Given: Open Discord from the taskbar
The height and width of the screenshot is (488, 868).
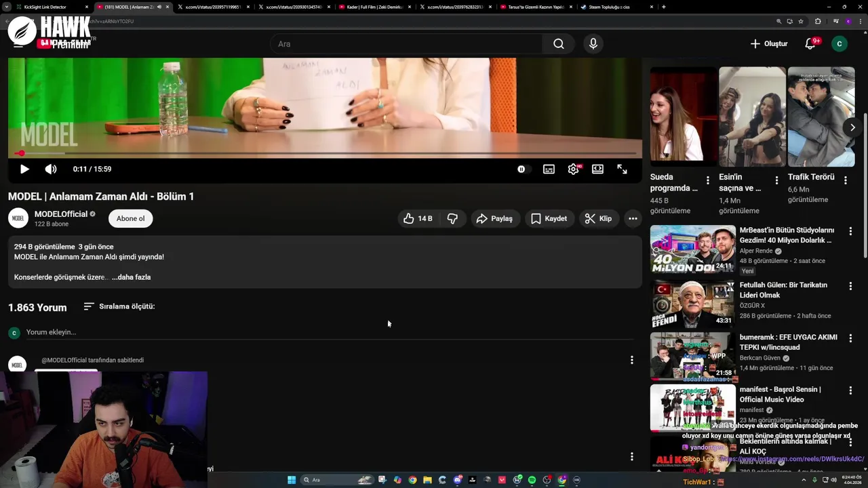Looking at the screenshot, I should click(x=458, y=480).
